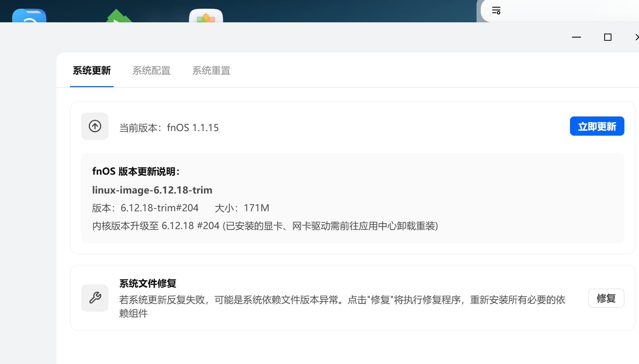The image size is (639, 364).
Task: Open the blue desktop app icon
Action: coord(29,16)
